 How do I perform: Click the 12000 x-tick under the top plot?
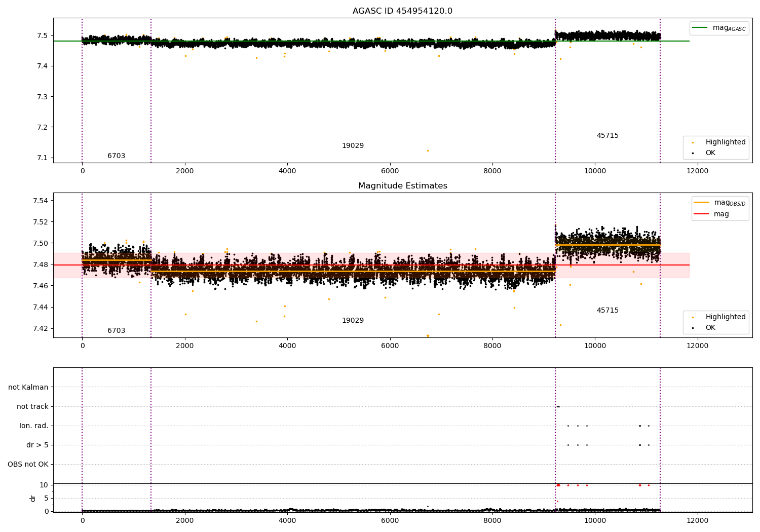coord(698,171)
